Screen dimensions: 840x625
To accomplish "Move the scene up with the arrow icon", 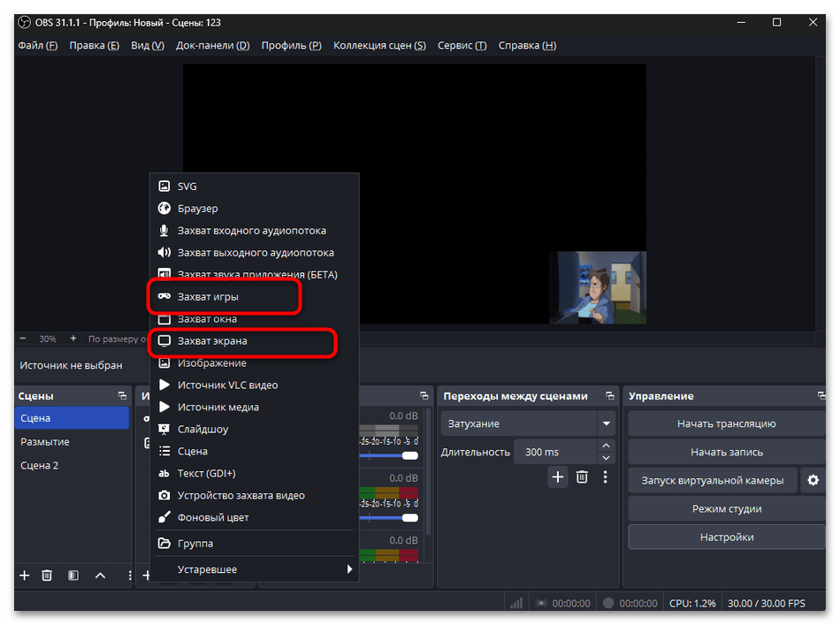I will click(100, 575).
